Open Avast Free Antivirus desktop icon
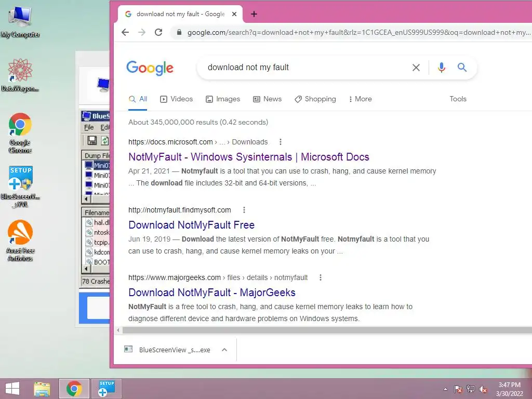The width and height of the screenshot is (532, 399). click(20, 241)
